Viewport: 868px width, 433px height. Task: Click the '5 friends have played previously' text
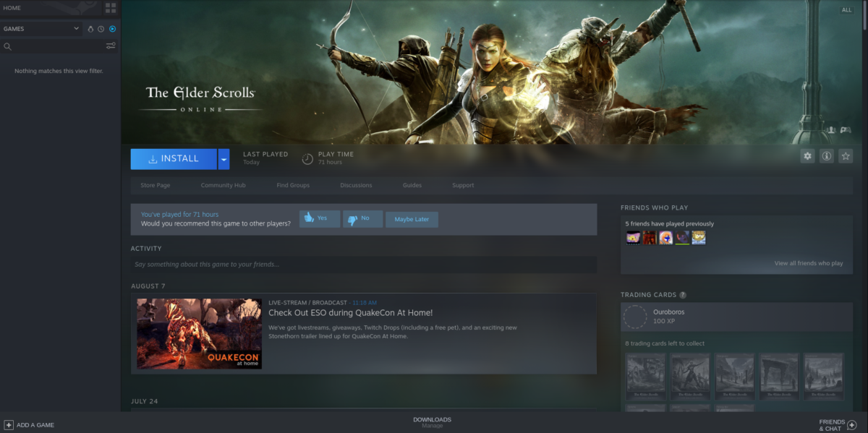670,223
